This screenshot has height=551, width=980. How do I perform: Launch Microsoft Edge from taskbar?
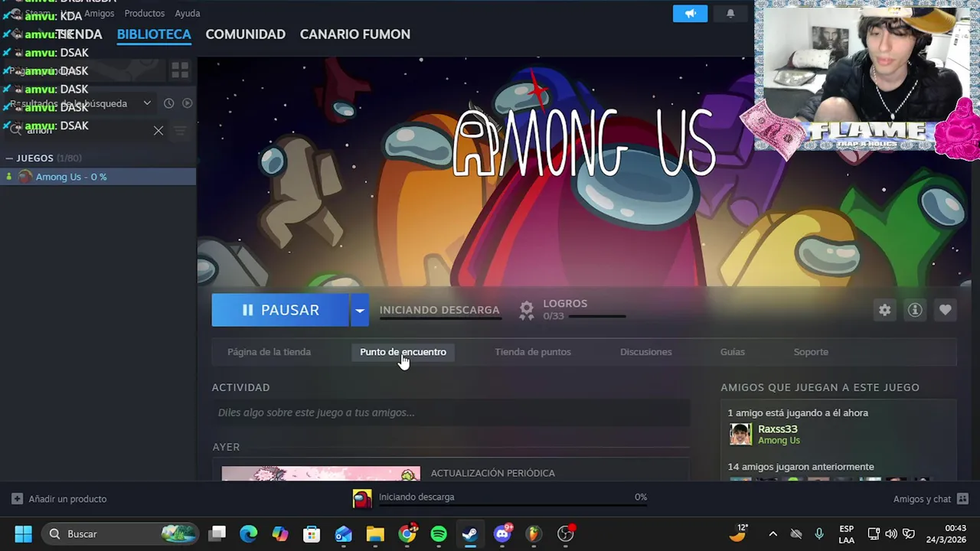pyautogui.click(x=248, y=533)
